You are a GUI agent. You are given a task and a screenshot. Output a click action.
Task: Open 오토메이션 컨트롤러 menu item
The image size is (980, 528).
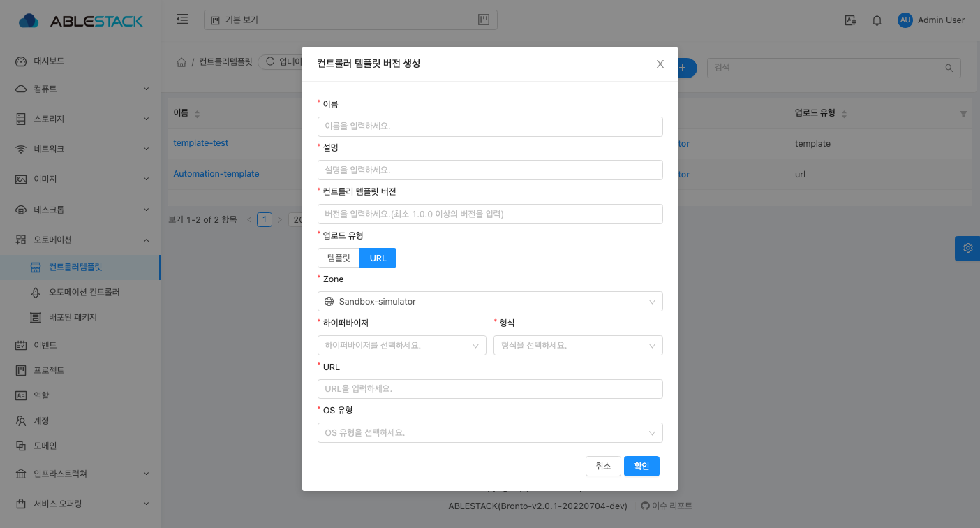tap(80, 292)
